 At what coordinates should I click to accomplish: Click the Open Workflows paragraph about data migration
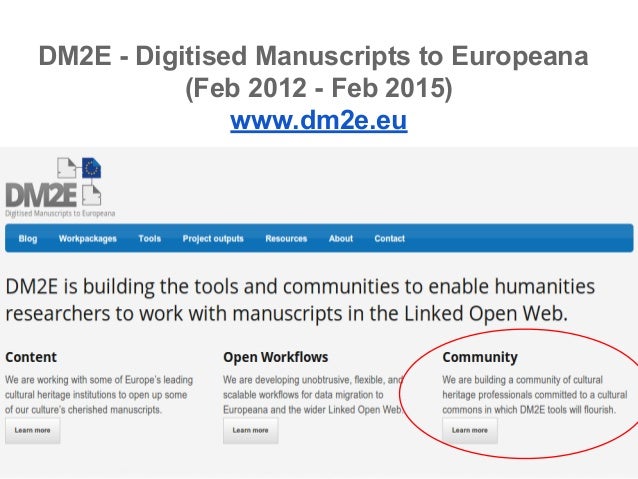[x=312, y=395]
